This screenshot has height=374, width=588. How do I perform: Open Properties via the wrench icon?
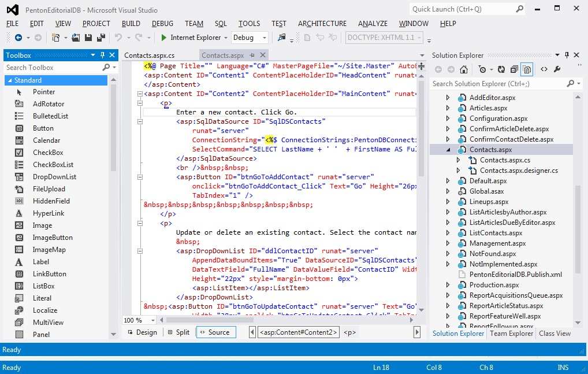tap(557, 69)
